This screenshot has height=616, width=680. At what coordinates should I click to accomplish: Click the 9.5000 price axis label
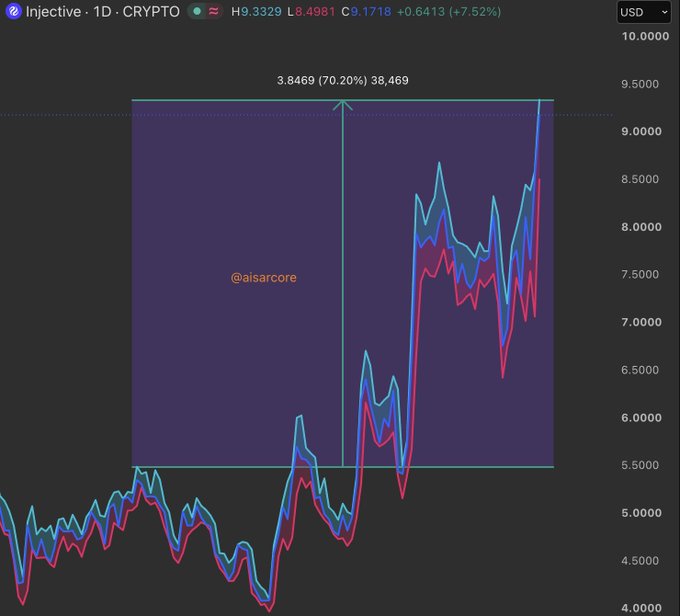pyautogui.click(x=640, y=84)
